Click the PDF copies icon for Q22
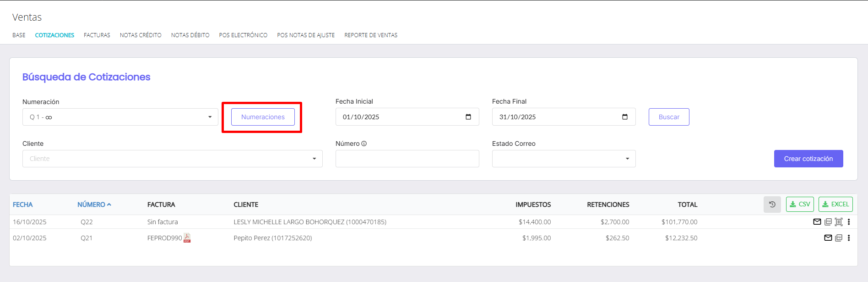Image resolution: width=868 pixels, height=282 pixels. pyautogui.click(x=828, y=222)
